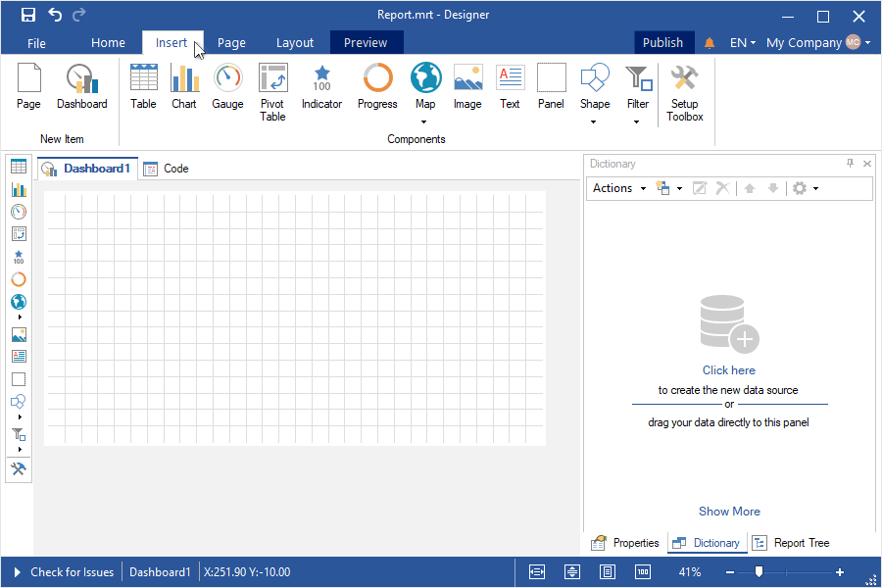Open the Properties panel tab
882x588 pixels.
(x=625, y=543)
